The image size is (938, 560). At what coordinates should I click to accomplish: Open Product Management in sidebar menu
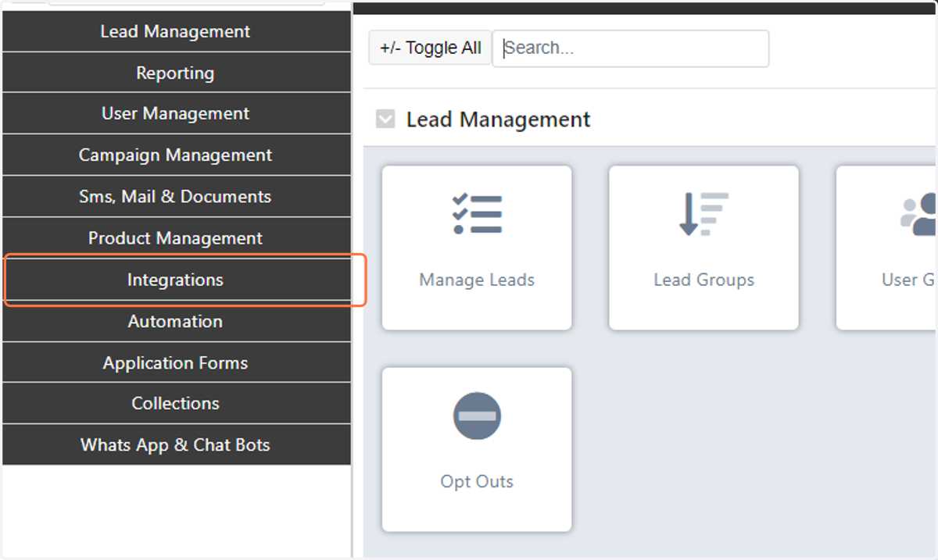[x=176, y=238]
